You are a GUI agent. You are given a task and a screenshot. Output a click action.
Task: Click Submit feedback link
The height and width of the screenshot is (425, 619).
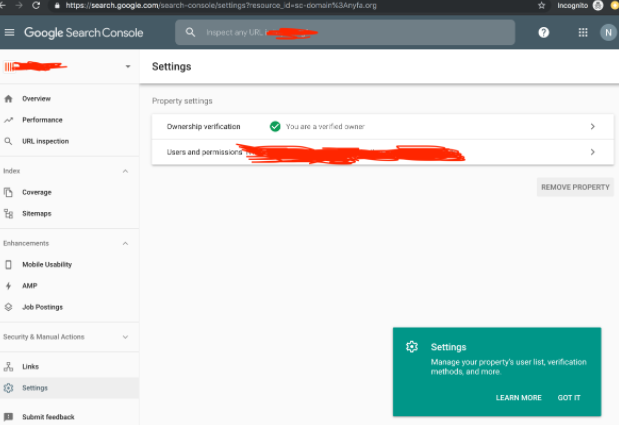48,417
